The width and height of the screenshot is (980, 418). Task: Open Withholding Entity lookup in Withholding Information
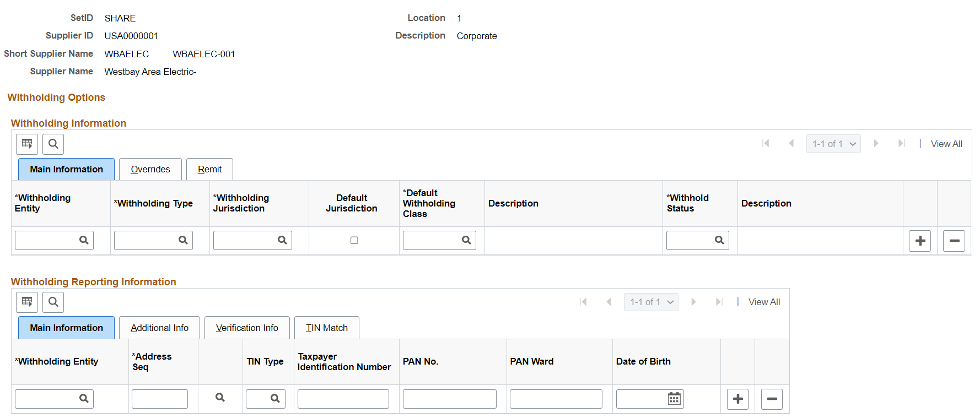pos(84,240)
